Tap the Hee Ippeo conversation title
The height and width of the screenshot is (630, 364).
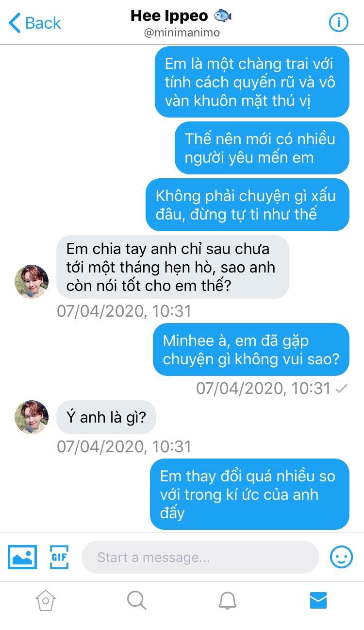pyautogui.click(x=169, y=16)
